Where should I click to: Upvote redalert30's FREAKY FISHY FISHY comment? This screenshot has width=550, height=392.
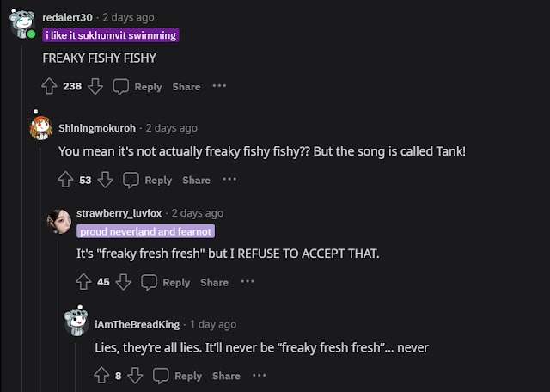point(49,86)
